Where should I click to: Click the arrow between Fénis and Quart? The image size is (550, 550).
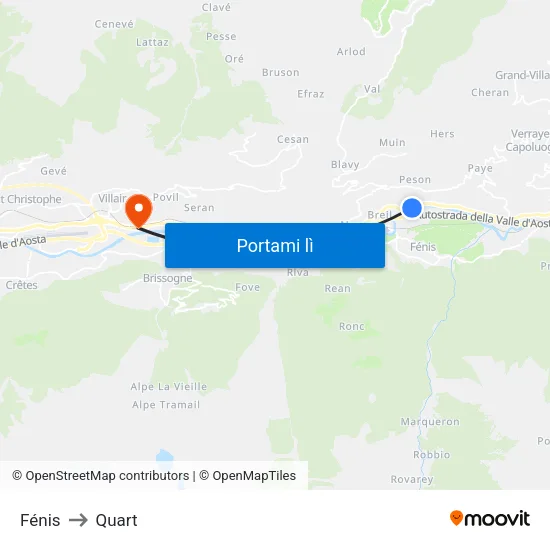[78, 520]
